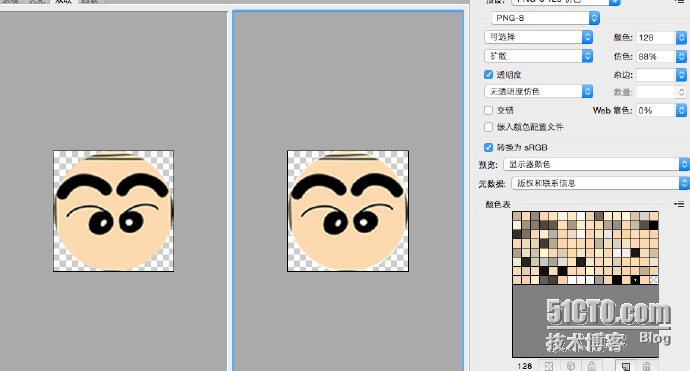The height and width of the screenshot is (371, 690).
Task: Click the shift-to-web-palette cube icon
Action: tap(571, 366)
